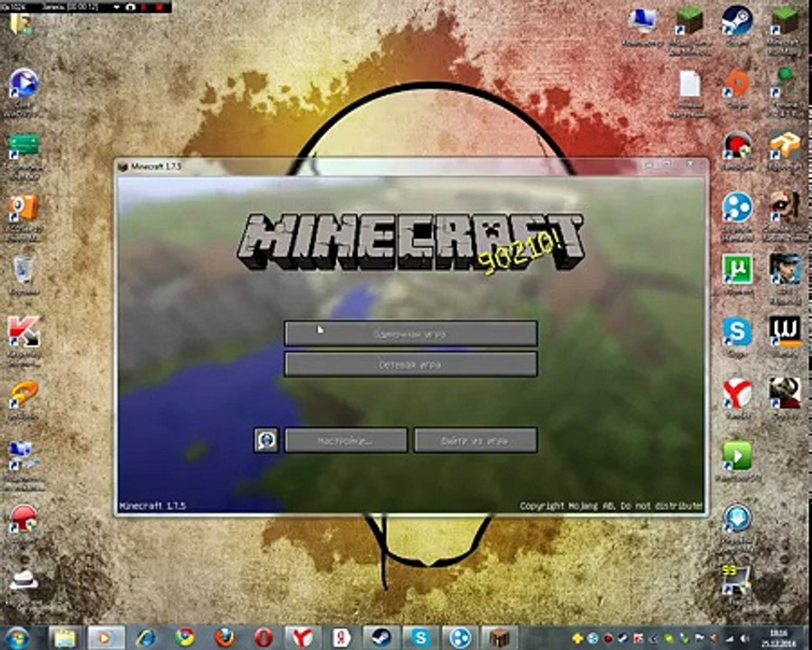Switch to Minecraft window in the taskbar

tap(499, 637)
